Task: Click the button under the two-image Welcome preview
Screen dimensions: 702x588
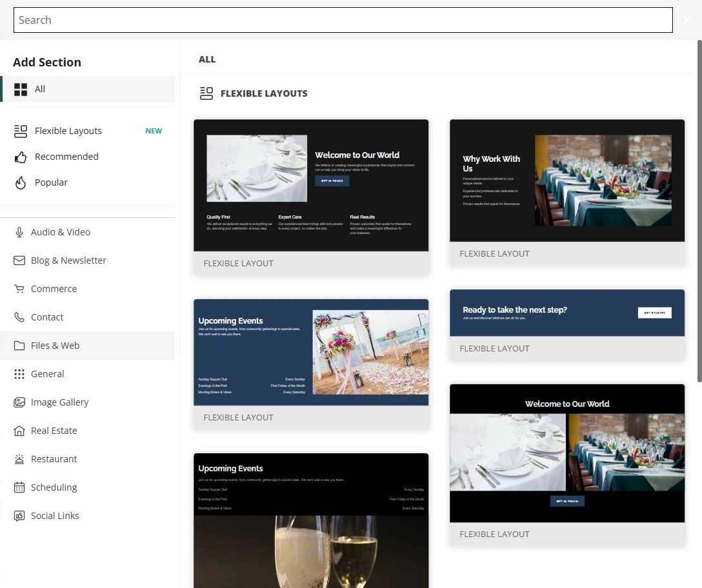Action: coord(567,501)
